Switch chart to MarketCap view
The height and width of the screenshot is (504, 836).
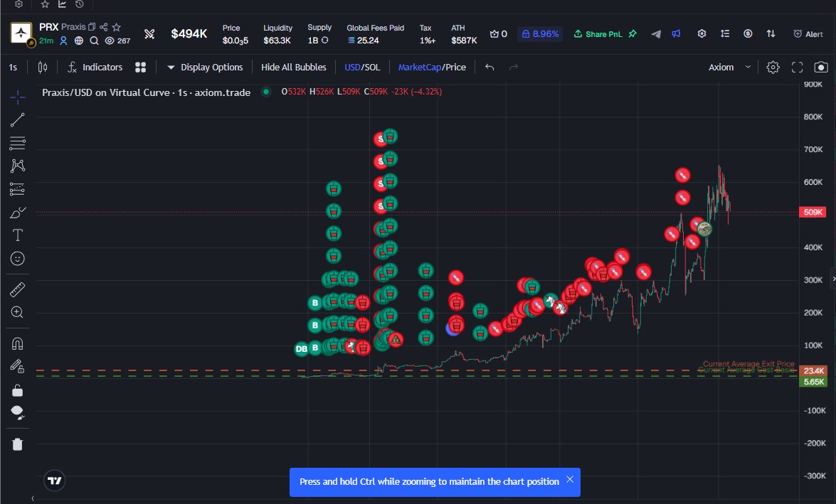click(420, 67)
